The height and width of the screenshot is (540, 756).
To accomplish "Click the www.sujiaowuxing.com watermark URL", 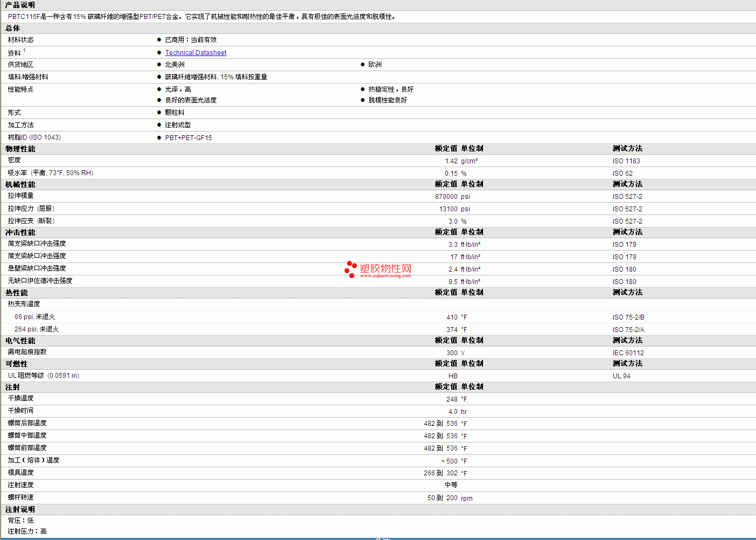I will point(385,276).
